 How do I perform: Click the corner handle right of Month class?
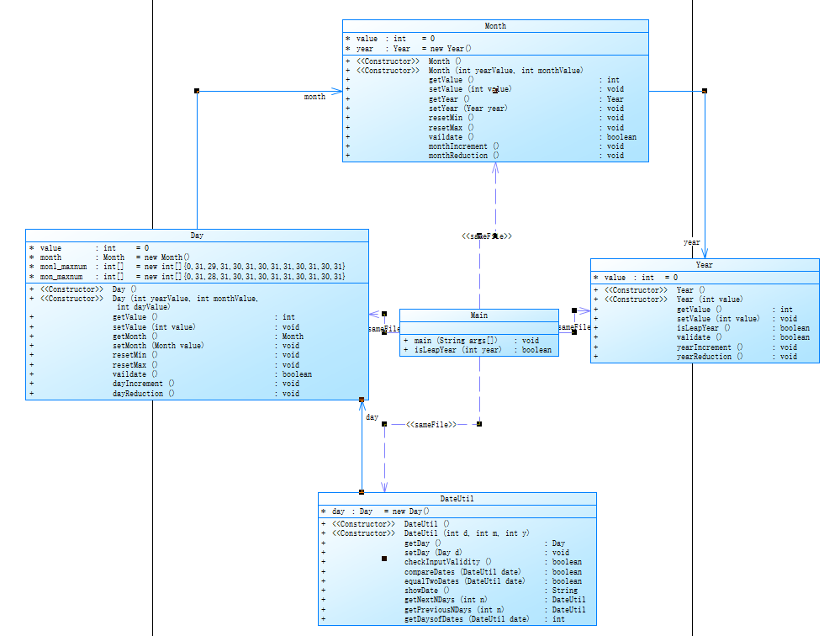705,91
